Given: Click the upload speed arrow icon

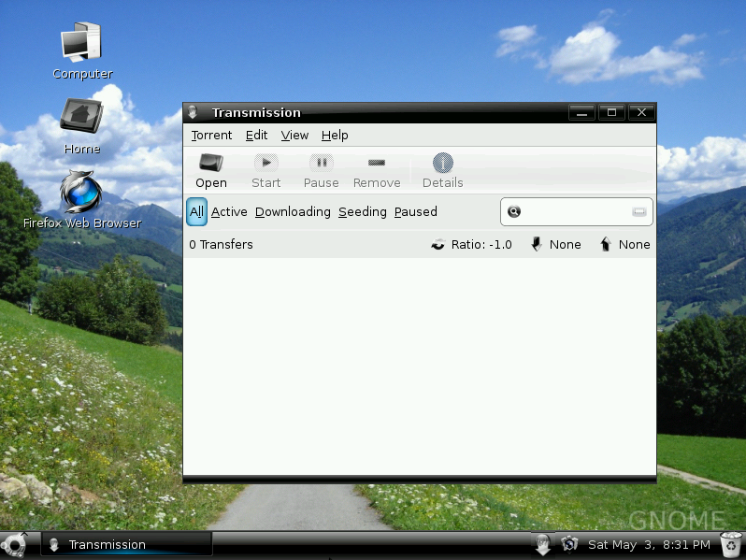Looking at the screenshot, I should (x=605, y=244).
